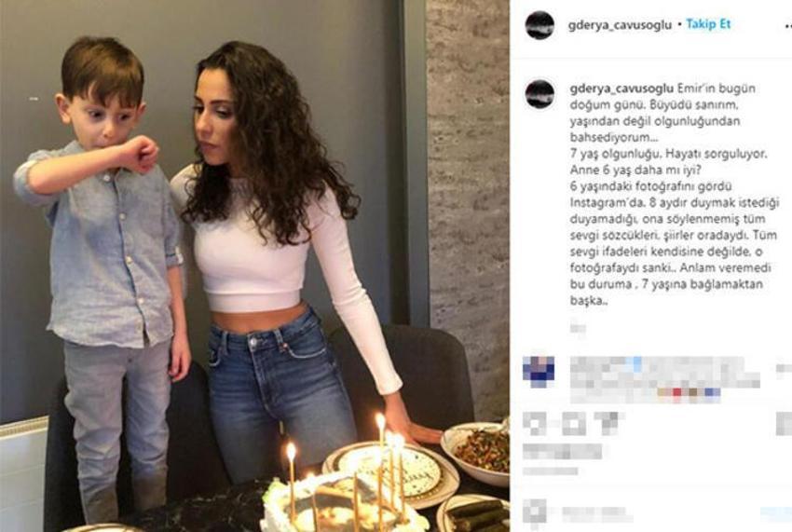Viewport: 792px width, 532px height.
Task: Click the blurred comment bubble icon
Action: pyautogui.click(x=574, y=423)
